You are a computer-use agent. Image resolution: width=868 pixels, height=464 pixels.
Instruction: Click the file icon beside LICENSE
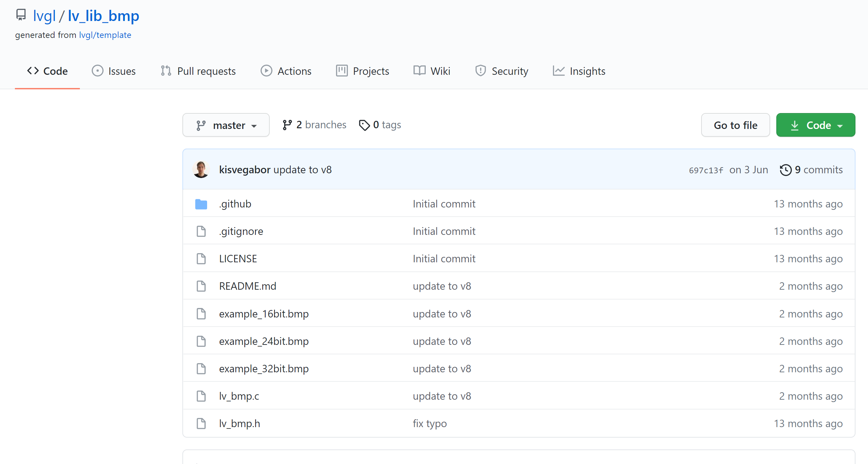pyautogui.click(x=201, y=259)
